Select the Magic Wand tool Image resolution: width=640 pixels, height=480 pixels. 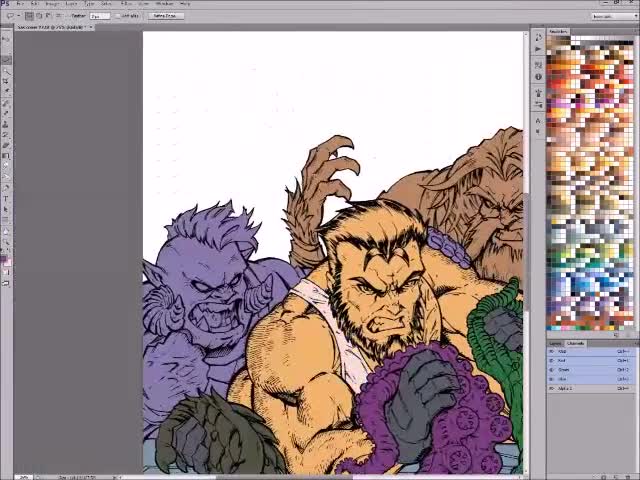pyautogui.click(x=6, y=71)
